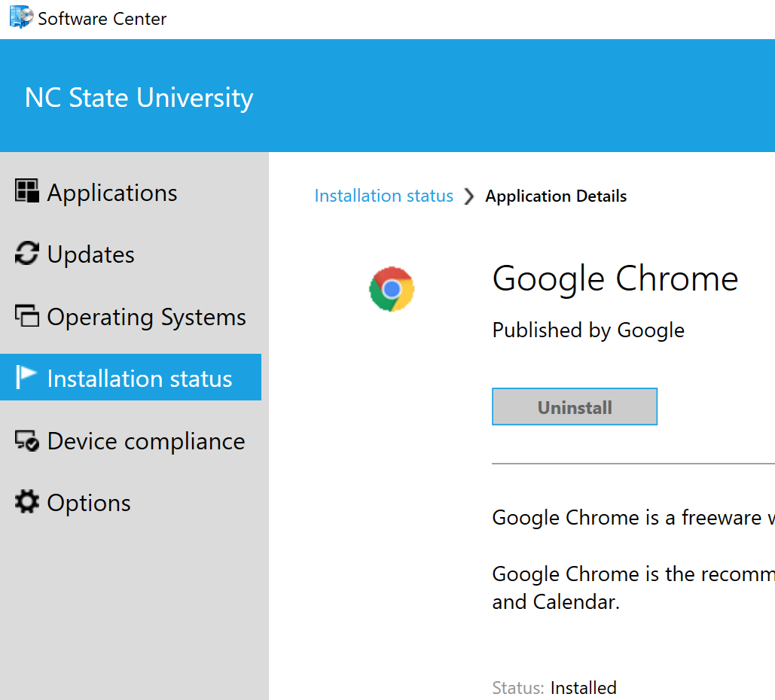775x700 pixels.
Task: Click the 'Google Chrome is a freeware' description line
Action: tap(633, 518)
